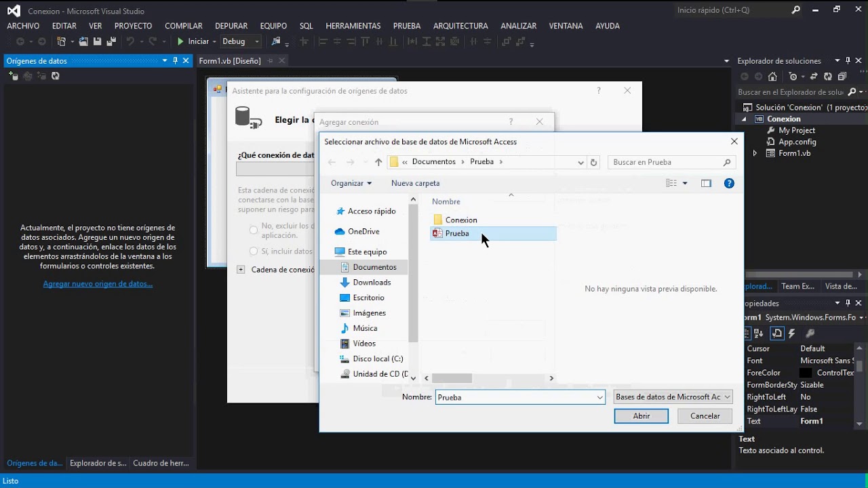Image resolution: width=868 pixels, height=488 pixels.
Task: Select 'Sí, incluir datos' radio option
Action: [x=254, y=251]
